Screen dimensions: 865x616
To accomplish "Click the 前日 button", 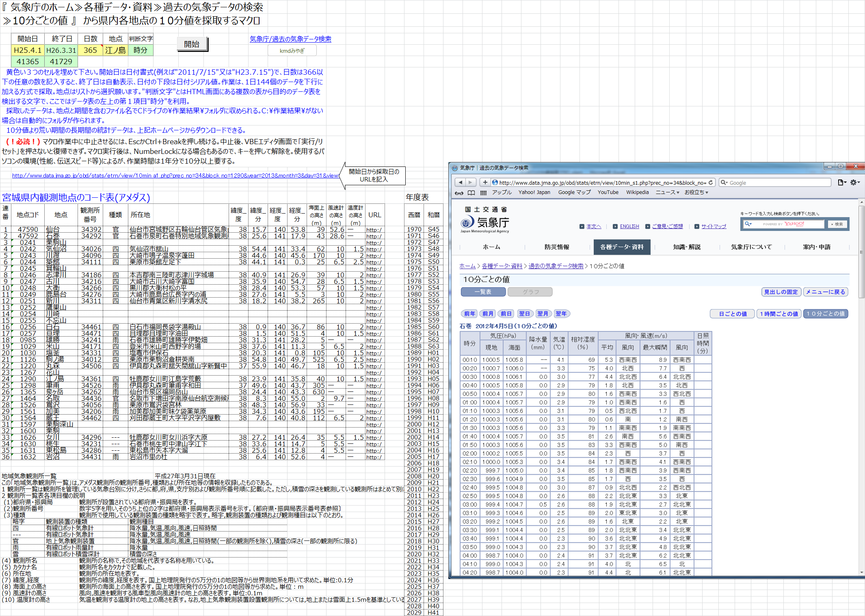I will (506, 313).
